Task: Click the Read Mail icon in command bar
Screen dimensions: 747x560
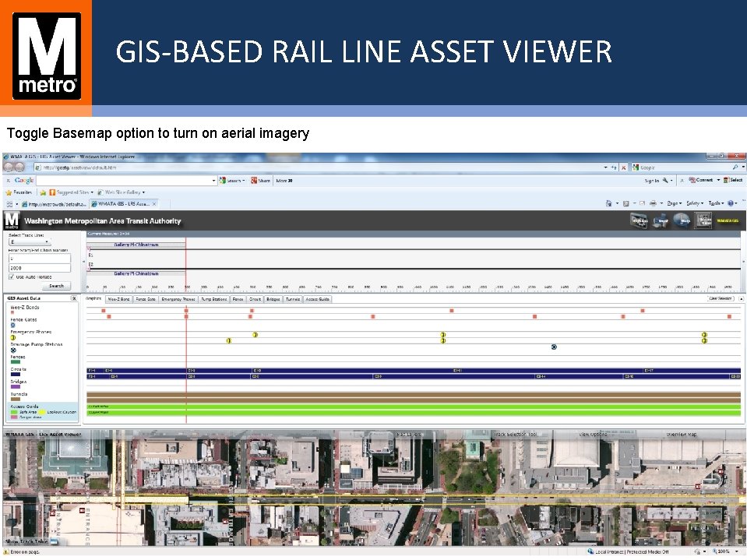Action: [642, 203]
